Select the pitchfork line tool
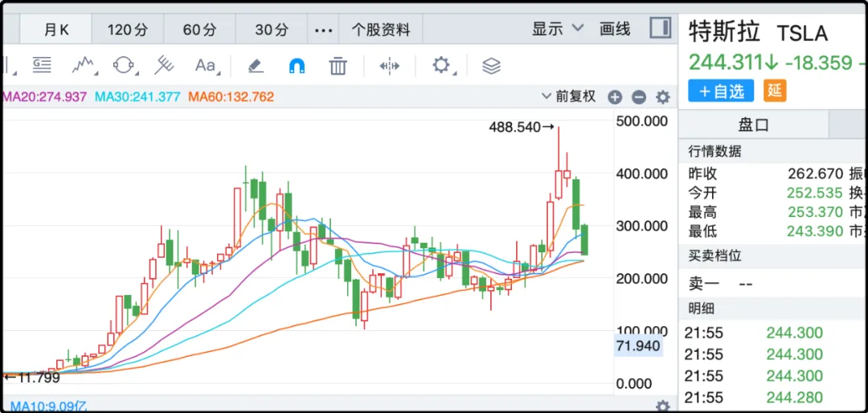The width and height of the screenshot is (868, 413). coord(164,65)
